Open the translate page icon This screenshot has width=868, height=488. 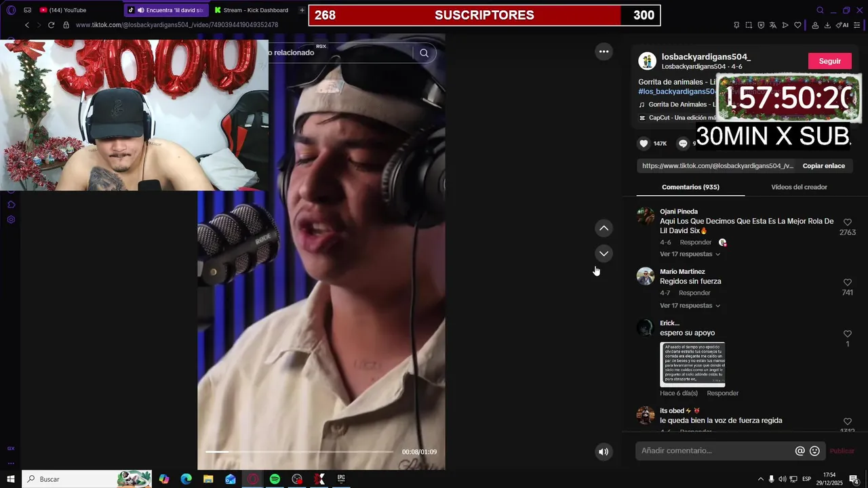(773, 25)
